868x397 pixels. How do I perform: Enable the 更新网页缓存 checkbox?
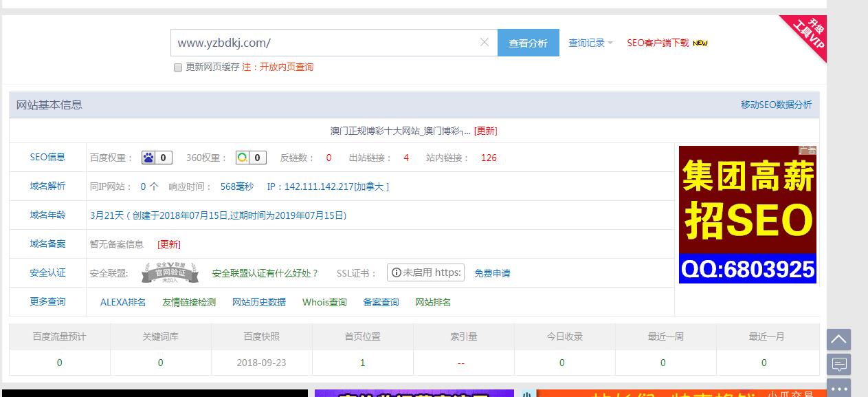coord(178,67)
